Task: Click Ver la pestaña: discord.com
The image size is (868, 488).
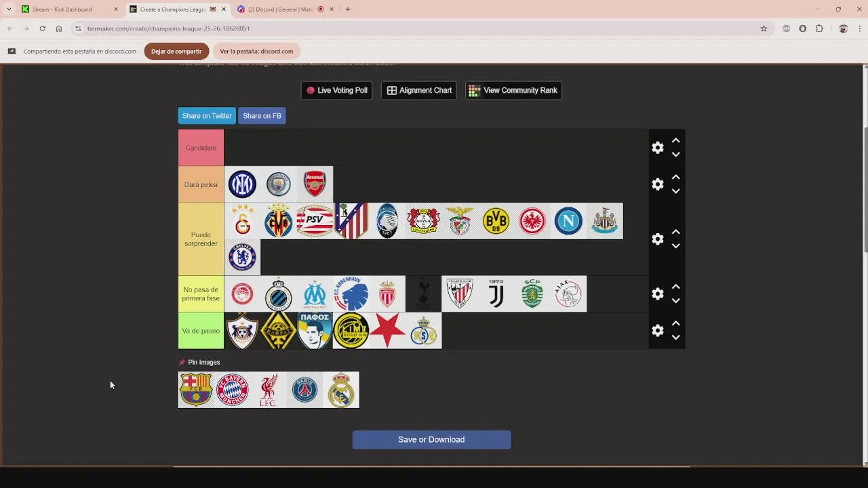Action: tap(256, 52)
